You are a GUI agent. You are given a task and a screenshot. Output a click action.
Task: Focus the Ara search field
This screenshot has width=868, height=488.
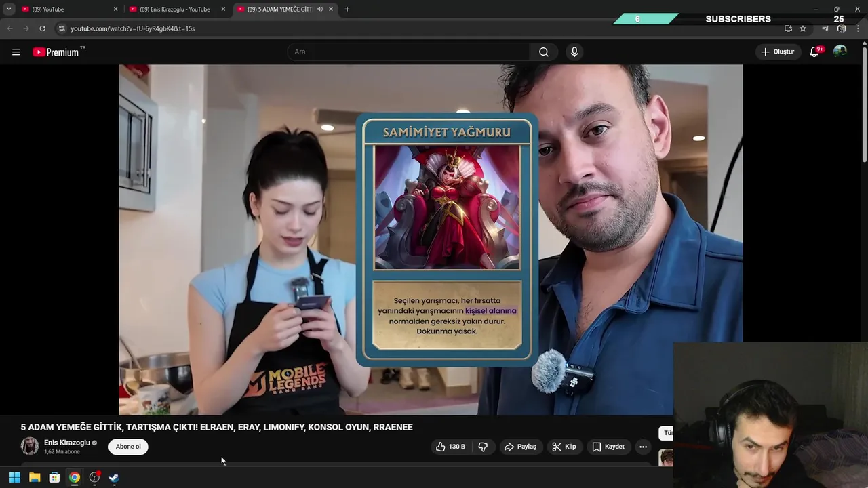(x=409, y=52)
